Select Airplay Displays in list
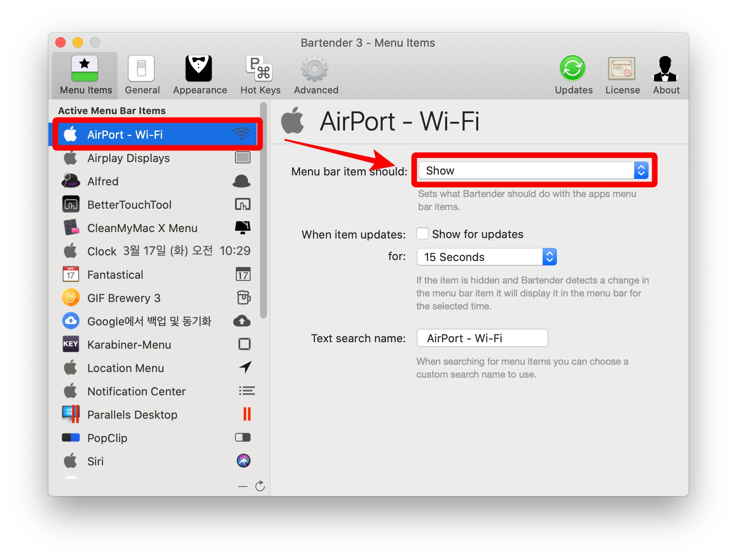This screenshot has width=737, height=560. point(154,158)
